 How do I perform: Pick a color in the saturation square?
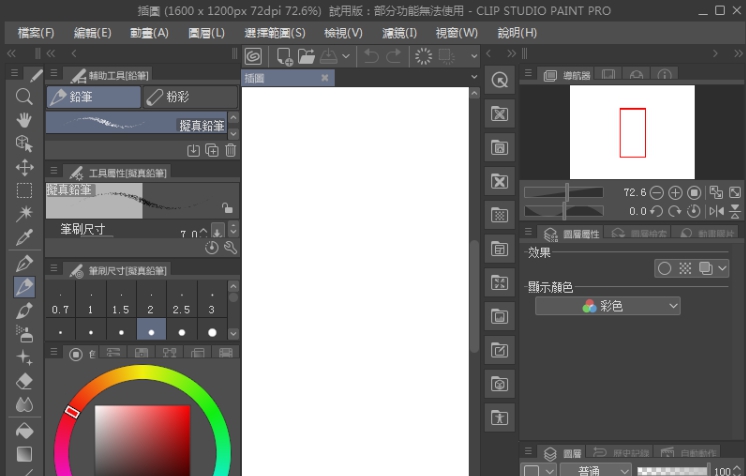[142, 440]
